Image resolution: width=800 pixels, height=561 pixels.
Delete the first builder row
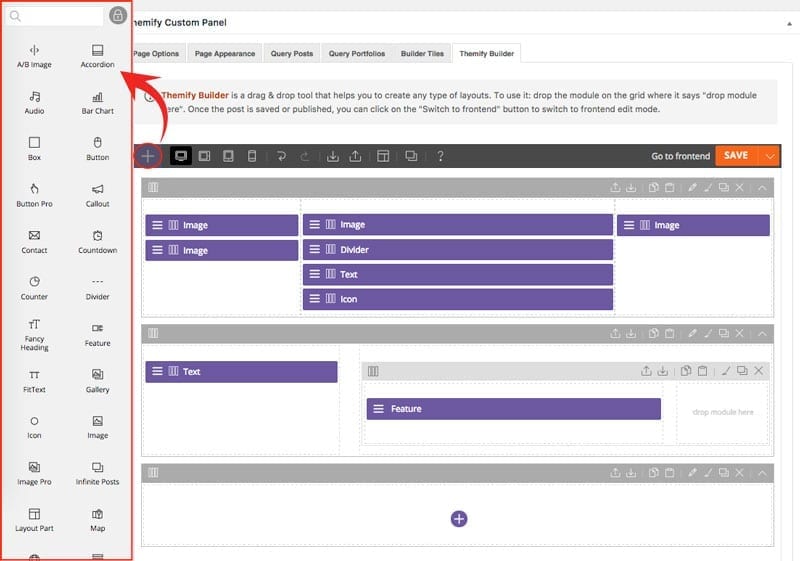739,188
